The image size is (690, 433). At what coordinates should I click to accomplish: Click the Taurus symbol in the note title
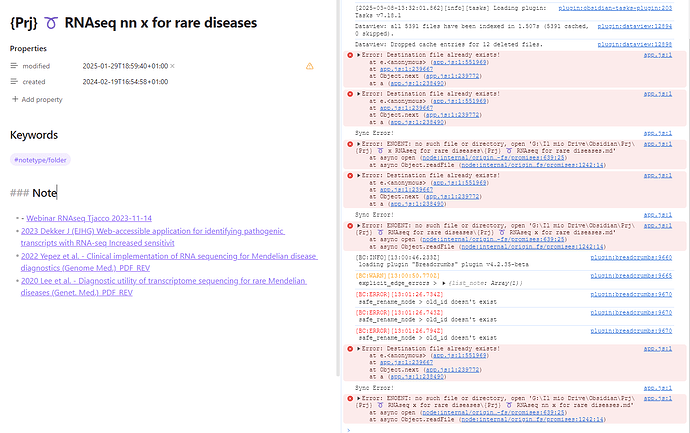(x=51, y=23)
